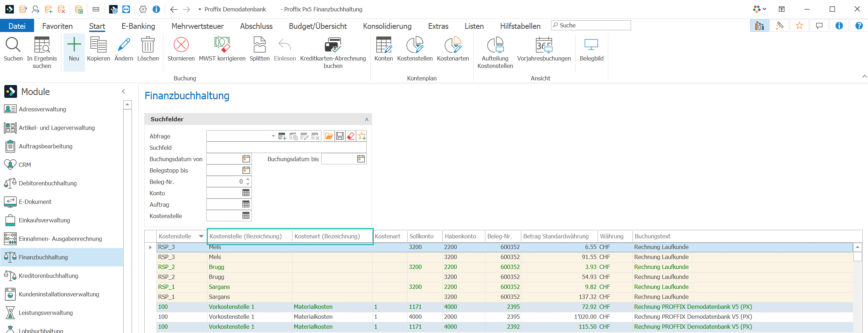Collapse the Suchfelder panel
The height and width of the screenshot is (333, 868).
point(367,119)
